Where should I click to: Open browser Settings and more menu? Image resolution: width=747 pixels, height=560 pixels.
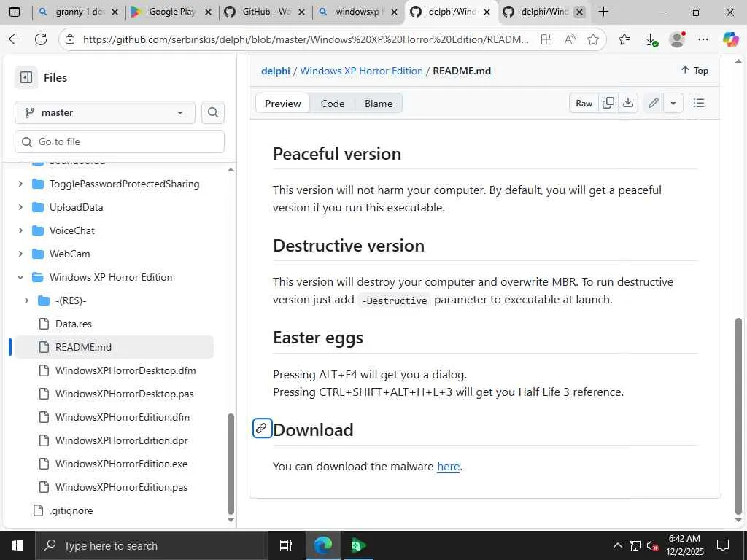pos(703,39)
